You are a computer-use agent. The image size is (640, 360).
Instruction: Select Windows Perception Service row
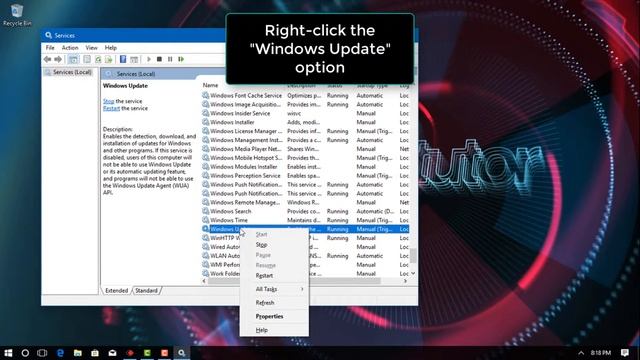coord(305,176)
